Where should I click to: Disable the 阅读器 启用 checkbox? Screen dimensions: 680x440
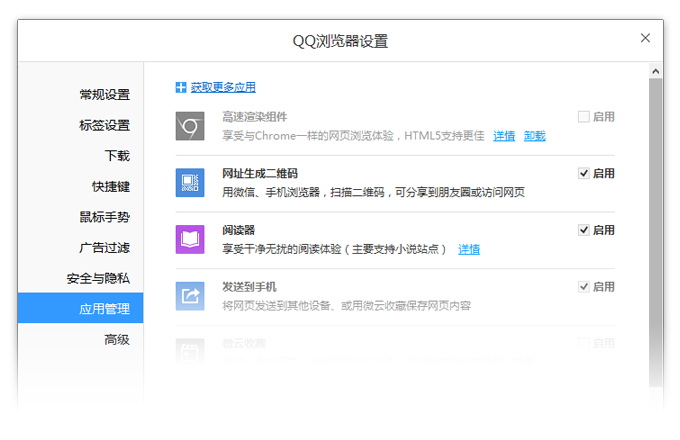click(x=584, y=230)
